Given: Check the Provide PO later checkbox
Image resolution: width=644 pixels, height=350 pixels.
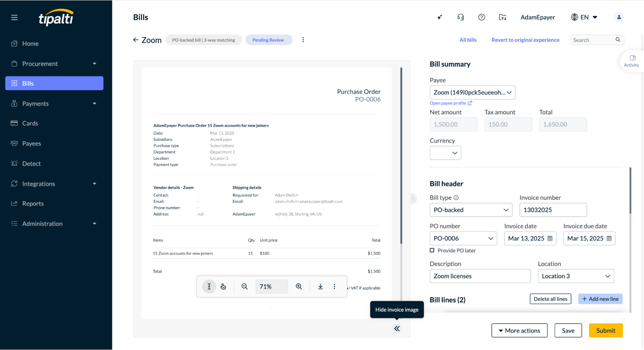Looking at the screenshot, I should coord(432,250).
